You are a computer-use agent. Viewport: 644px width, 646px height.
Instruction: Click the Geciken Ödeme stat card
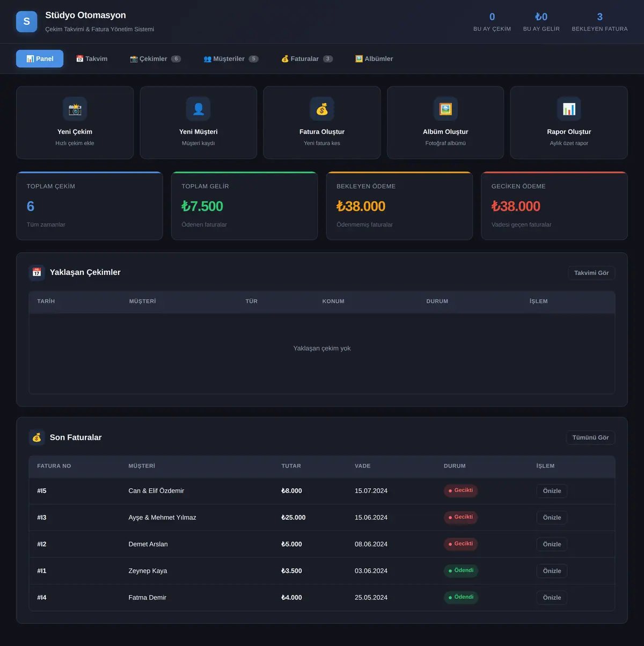point(554,206)
